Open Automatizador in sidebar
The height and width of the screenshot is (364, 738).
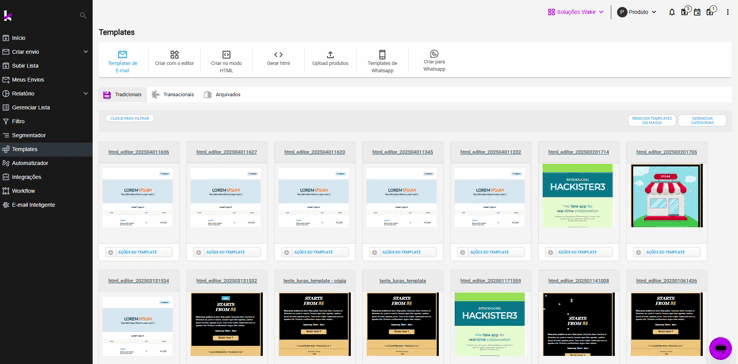[x=46, y=163]
